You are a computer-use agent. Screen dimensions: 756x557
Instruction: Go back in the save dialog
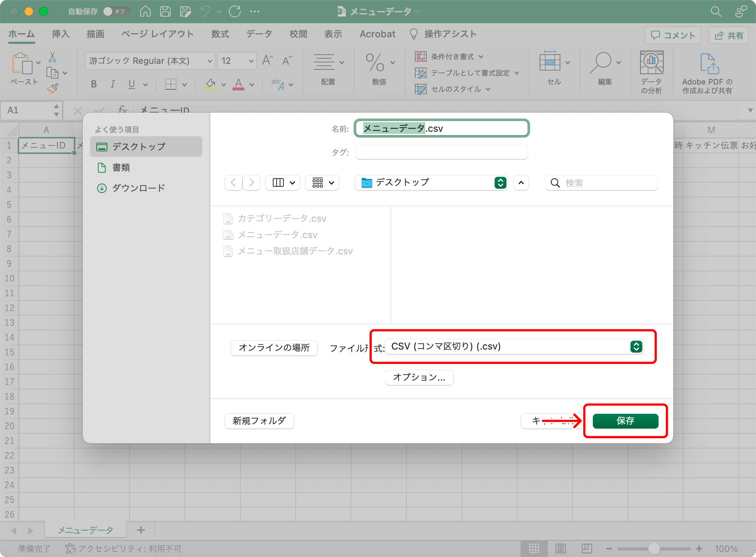pyautogui.click(x=233, y=183)
